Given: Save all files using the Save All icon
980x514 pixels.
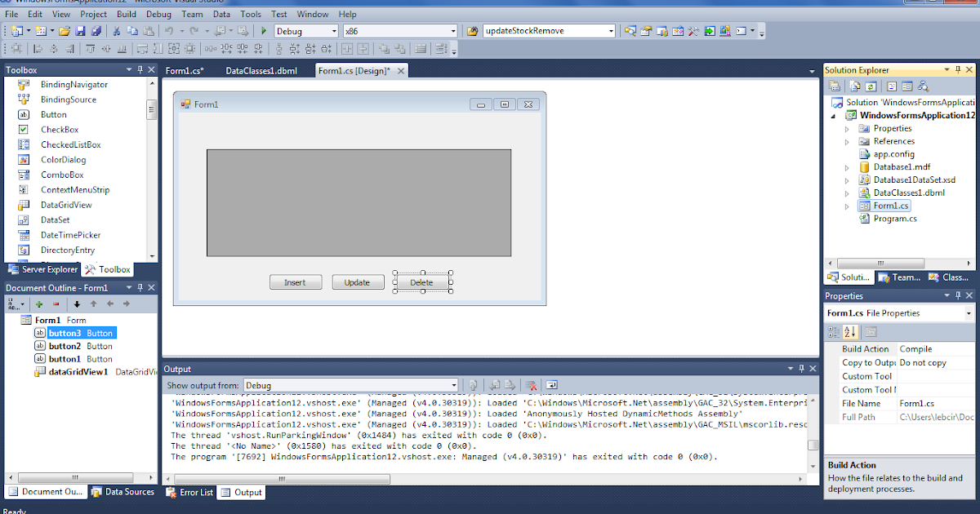Looking at the screenshot, I should [96, 30].
